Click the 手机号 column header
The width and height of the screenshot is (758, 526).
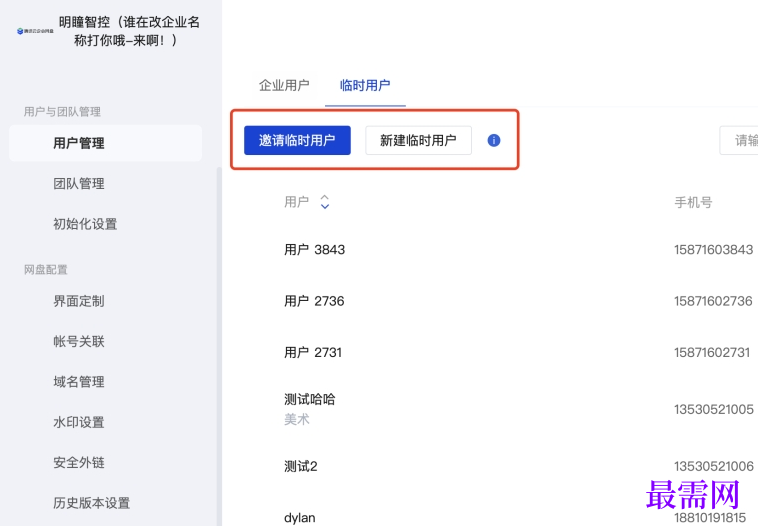point(693,202)
